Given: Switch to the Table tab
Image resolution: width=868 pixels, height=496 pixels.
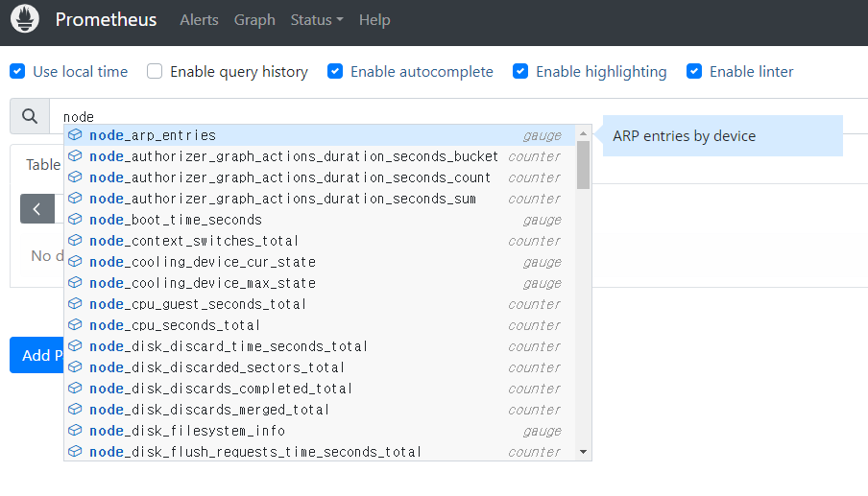Looking at the screenshot, I should coord(43,165).
